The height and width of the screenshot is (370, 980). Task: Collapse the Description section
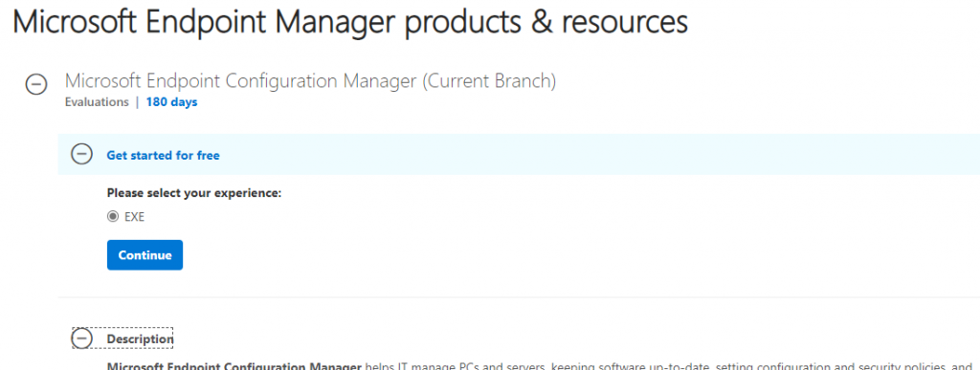pos(82,338)
